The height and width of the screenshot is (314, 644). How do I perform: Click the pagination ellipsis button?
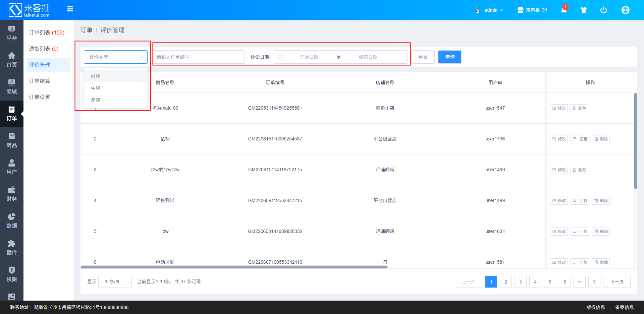coord(580,282)
